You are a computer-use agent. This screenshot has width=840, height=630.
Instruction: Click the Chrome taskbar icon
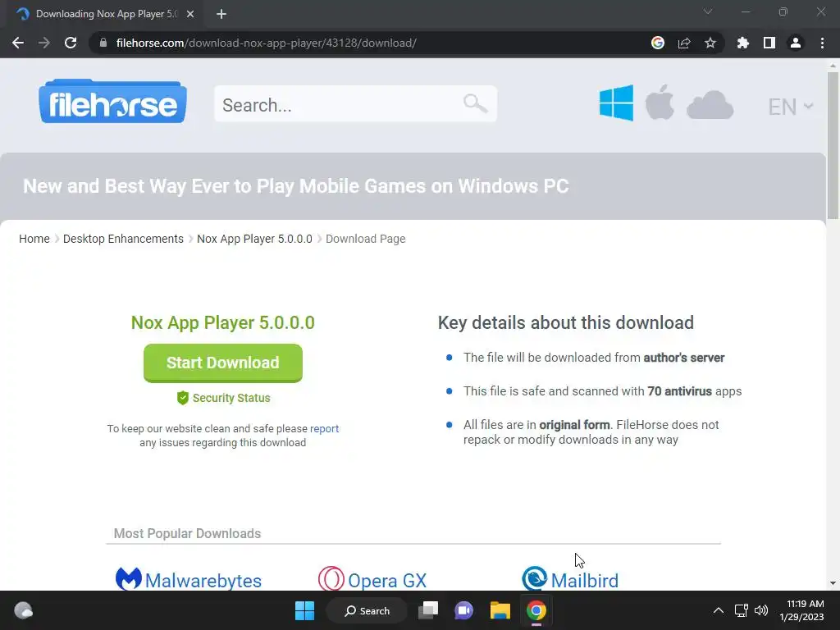point(536,610)
